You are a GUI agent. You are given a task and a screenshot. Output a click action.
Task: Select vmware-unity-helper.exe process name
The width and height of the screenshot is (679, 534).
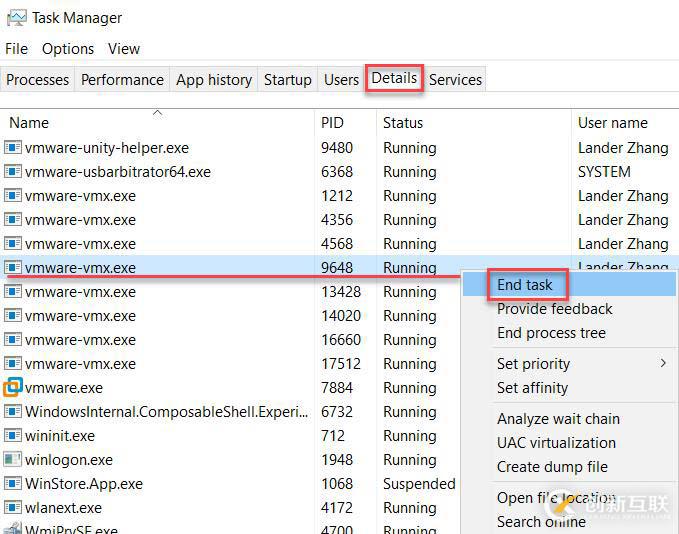[107, 148]
